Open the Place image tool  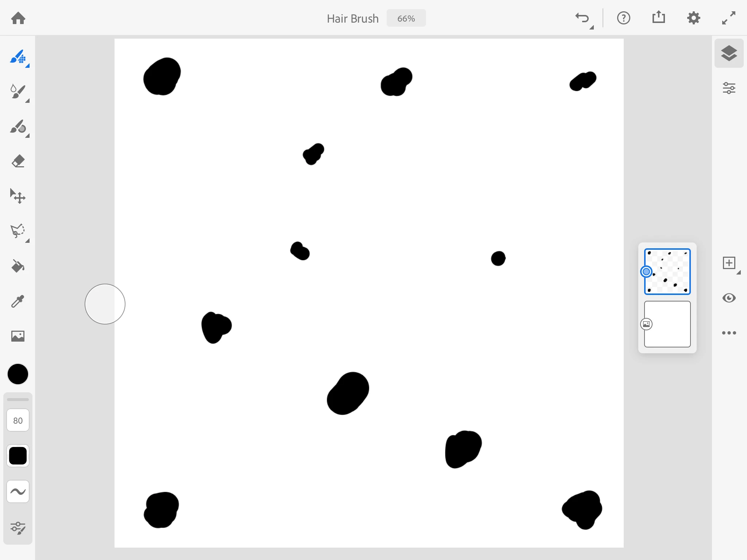point(18,336)
